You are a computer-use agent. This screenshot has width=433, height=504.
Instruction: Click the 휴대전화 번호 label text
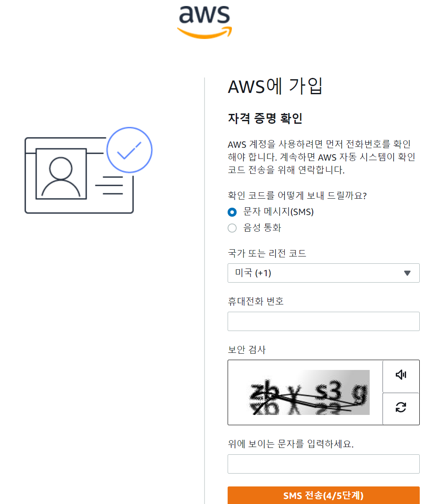point(256,301)
